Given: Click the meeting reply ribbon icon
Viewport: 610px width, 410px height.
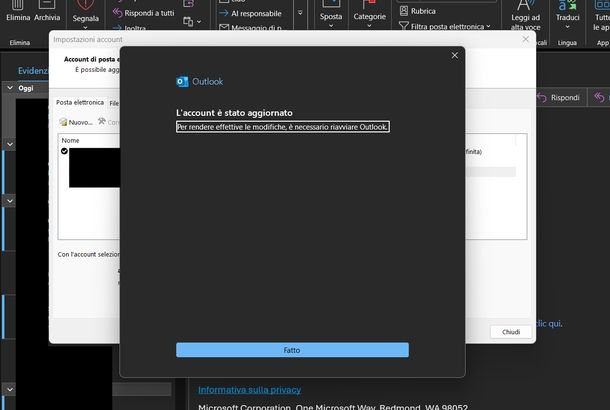Looking at the screenshot, I should 188,3.
